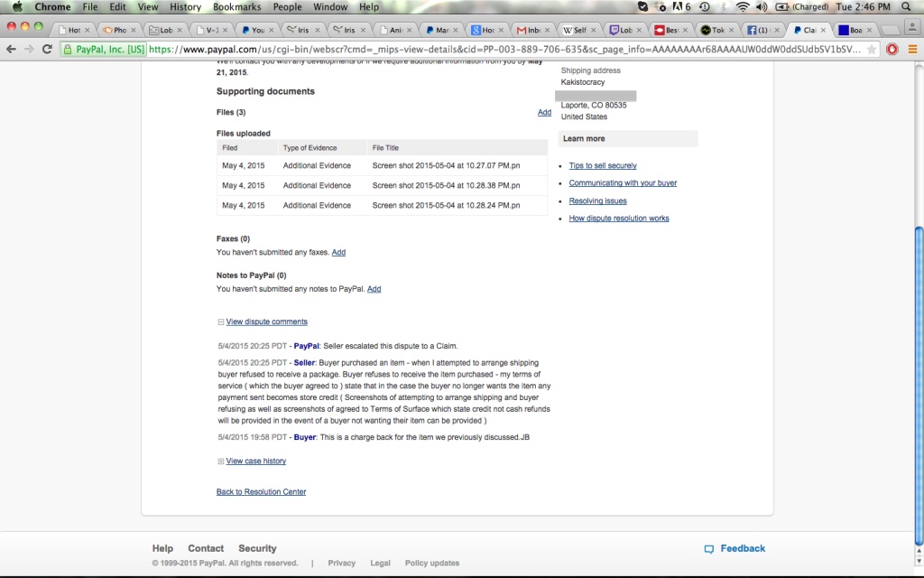Open Communicating with your buyer link
The width and height of the screenshot is (924, 578).
tap(623, 183)
